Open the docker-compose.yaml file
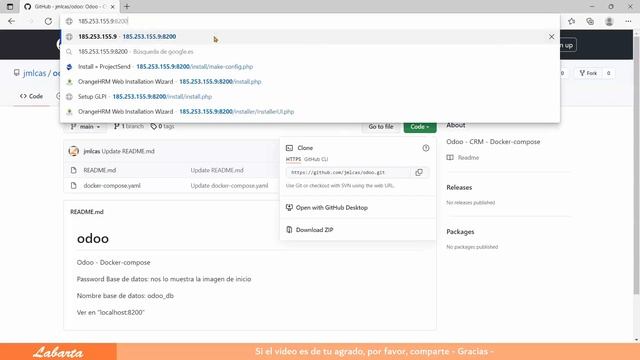This screenshot has width=640, height=360. point(112,186)
